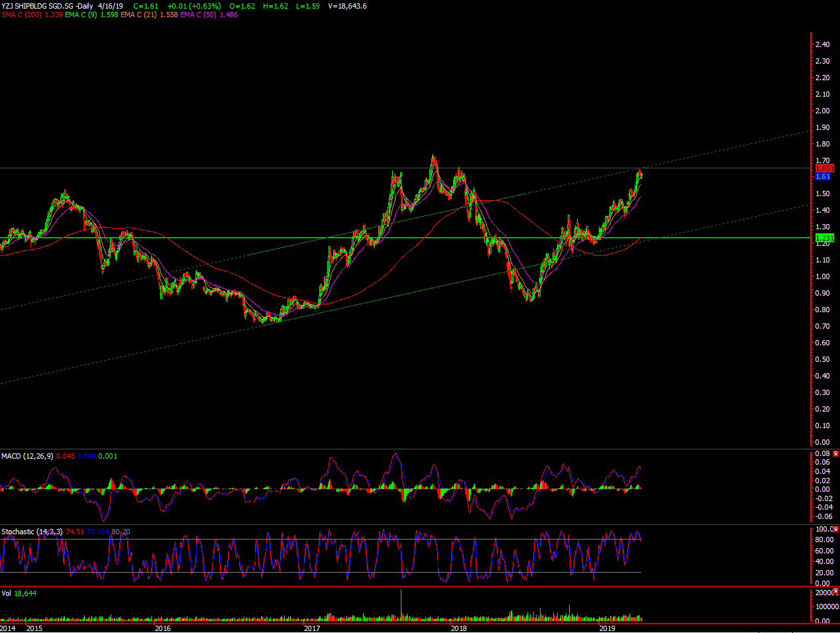Click the MACD (12,26,9) panel label
Viewport: 840px width, 633px height.
coord(27,456)
